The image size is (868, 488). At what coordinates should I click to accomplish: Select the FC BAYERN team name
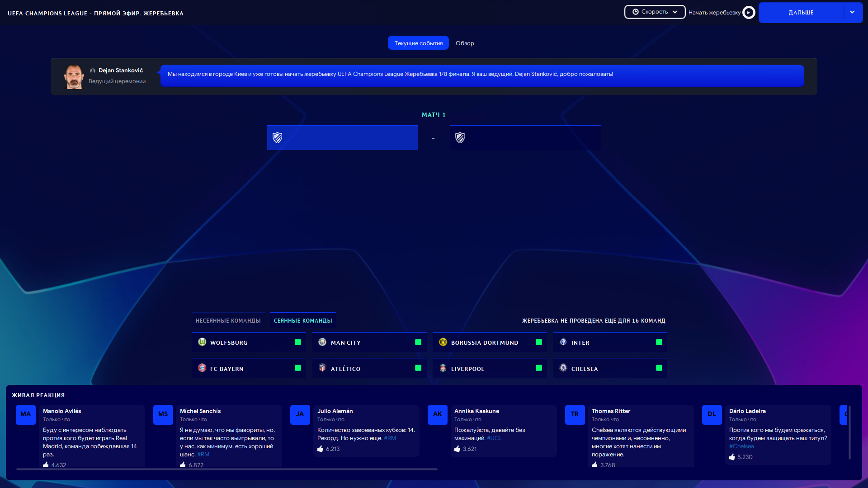click(226, 369)
